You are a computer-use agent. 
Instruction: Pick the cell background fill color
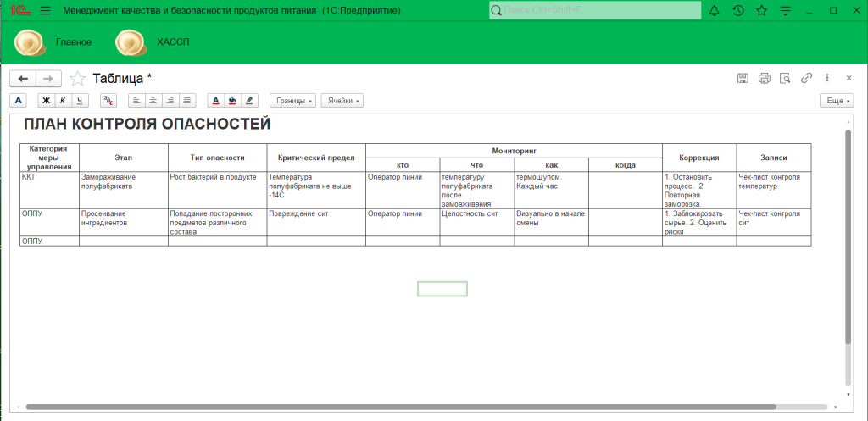232,100
